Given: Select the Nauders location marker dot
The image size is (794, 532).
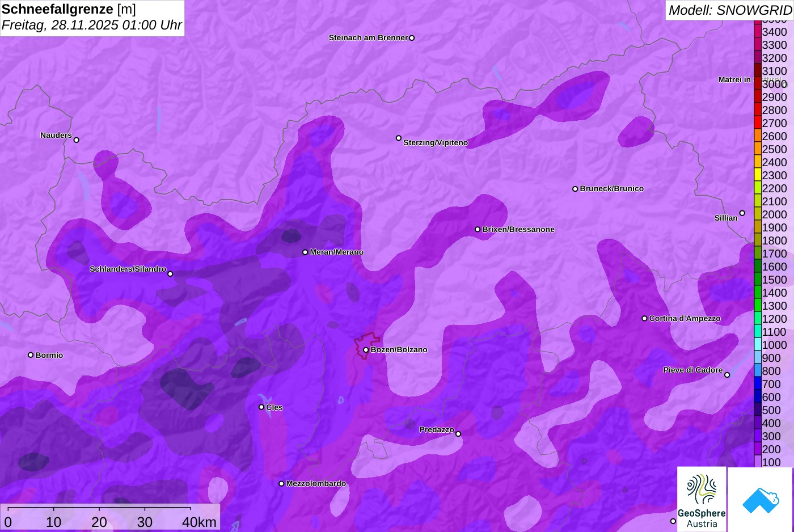Looking at the screenshot, I should [x=77, y=140].
